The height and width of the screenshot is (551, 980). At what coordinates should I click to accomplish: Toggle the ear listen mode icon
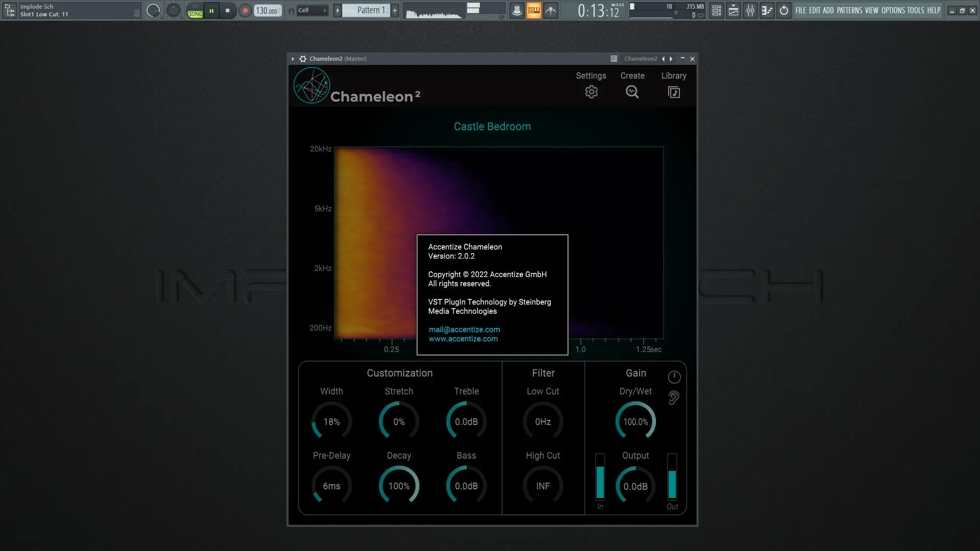point(674,398)
